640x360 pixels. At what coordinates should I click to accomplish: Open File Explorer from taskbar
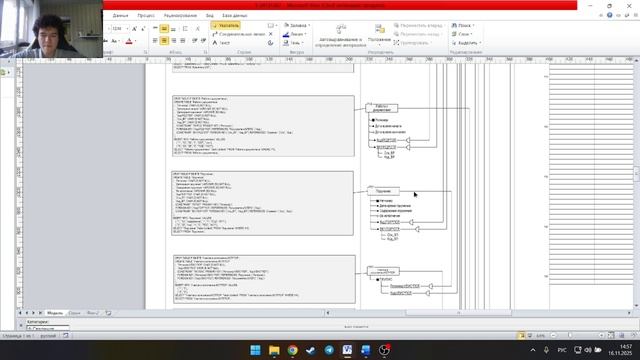click(274, 350)
